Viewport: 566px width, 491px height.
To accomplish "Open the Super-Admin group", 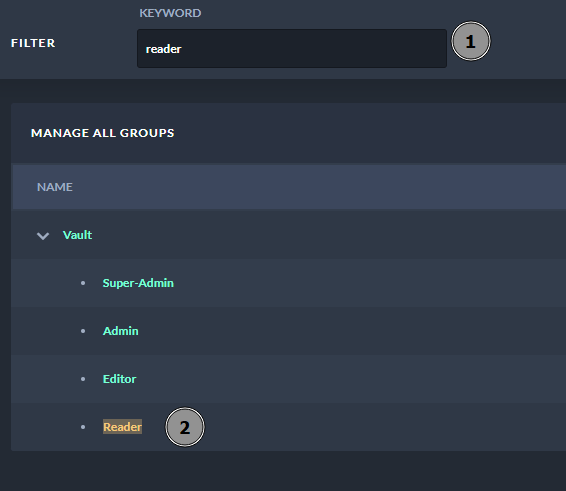I will point(138,283).
